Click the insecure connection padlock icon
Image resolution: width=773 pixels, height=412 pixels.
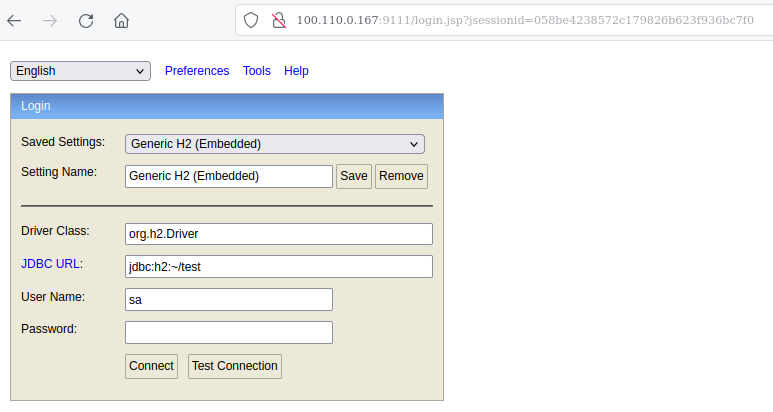click(x=279, y=20)
